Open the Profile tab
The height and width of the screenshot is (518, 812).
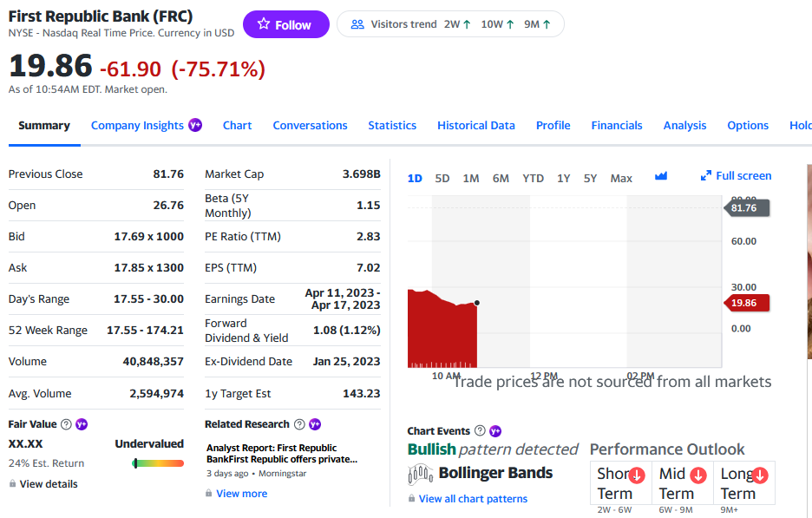(x=553, y=125)
